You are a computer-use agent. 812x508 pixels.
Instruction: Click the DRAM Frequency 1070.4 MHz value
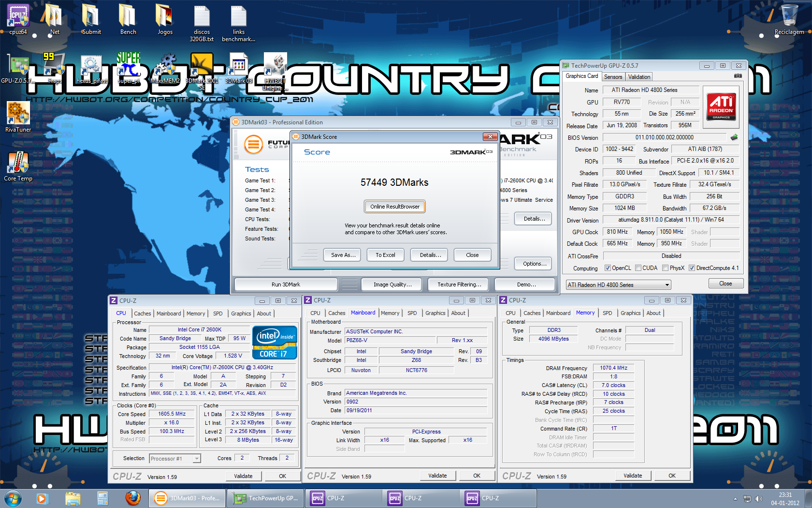tap(613, 368)
